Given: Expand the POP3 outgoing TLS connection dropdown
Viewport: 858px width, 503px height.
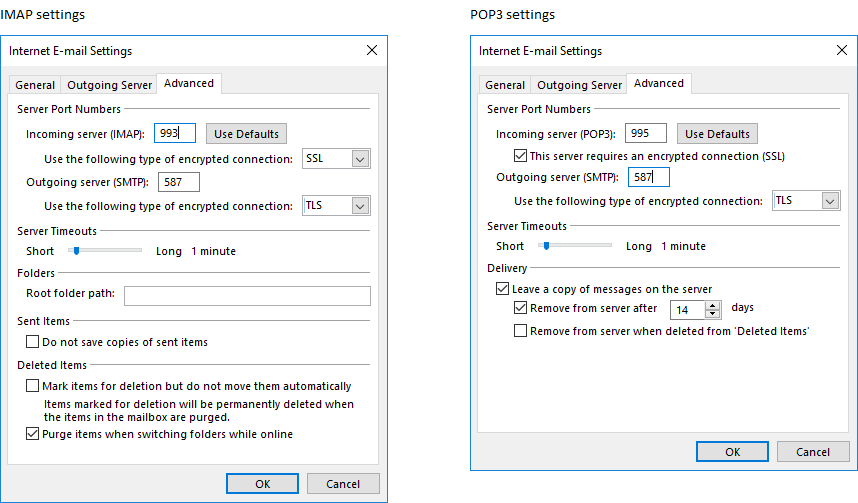Looking at the screenshot, I should (x=830, y=201).
